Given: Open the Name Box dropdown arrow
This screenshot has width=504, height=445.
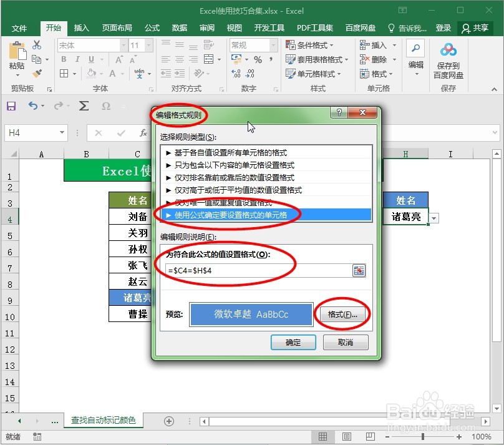Looking at the screenshot, I should (x=62, y=133).
